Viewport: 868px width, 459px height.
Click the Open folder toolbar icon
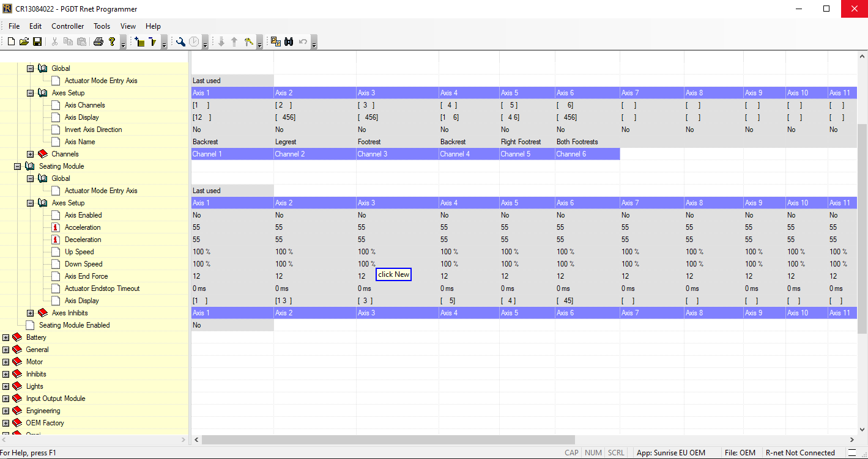click(x=24, y=42)
